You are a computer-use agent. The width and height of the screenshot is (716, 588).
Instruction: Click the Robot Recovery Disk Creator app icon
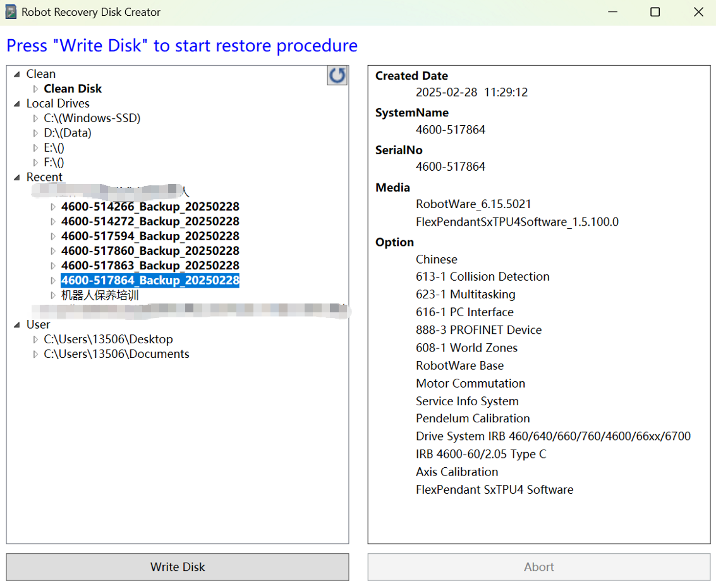pyautogui.click(x=11, y=12)
